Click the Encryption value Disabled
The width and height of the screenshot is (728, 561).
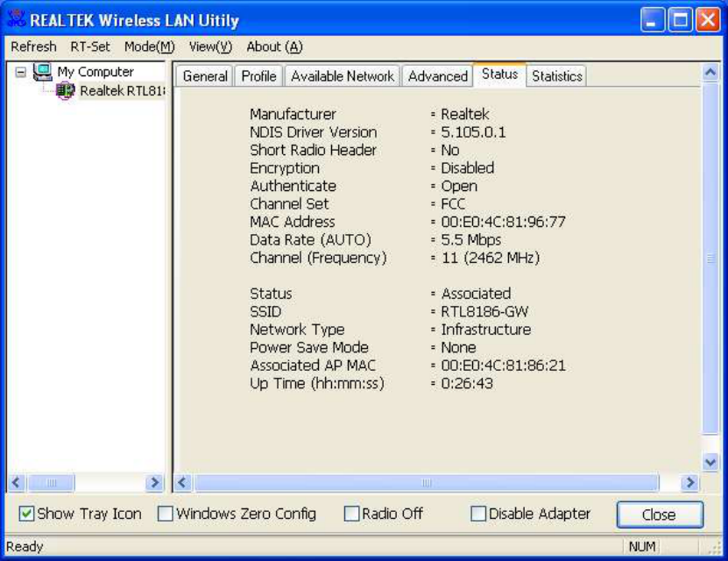click(468, 168)
